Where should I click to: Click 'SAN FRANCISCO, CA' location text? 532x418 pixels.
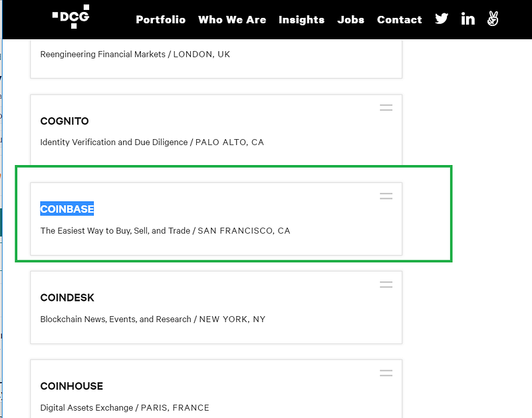click(244, 231)
